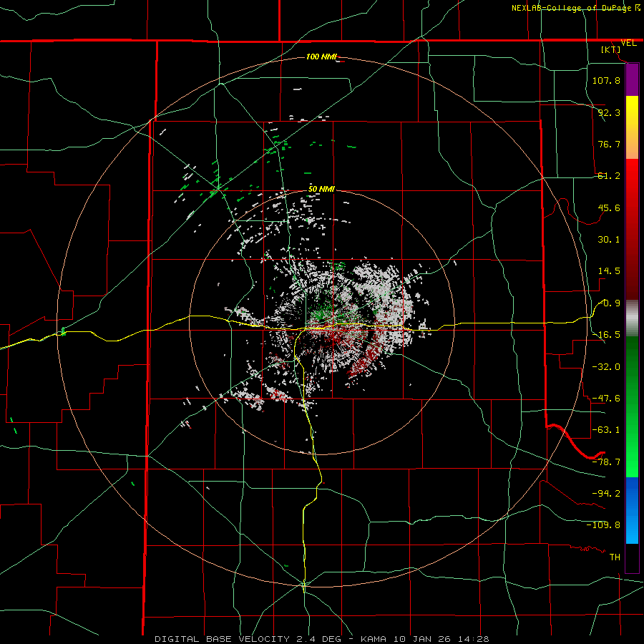Select the -0.9 legend value
This screenshot has height=644, width=644.
coord(610,303)
